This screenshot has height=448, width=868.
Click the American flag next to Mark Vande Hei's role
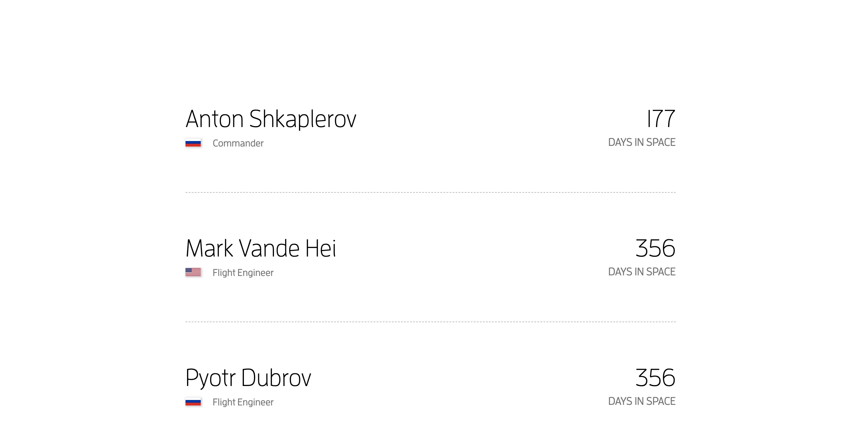pos(193,272)
